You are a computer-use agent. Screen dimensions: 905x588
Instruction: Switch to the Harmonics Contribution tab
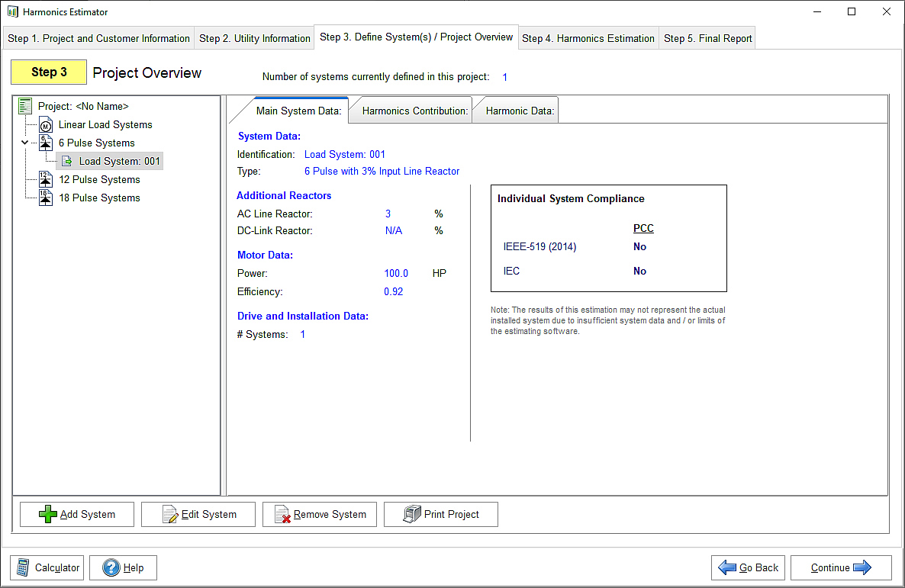414,111
